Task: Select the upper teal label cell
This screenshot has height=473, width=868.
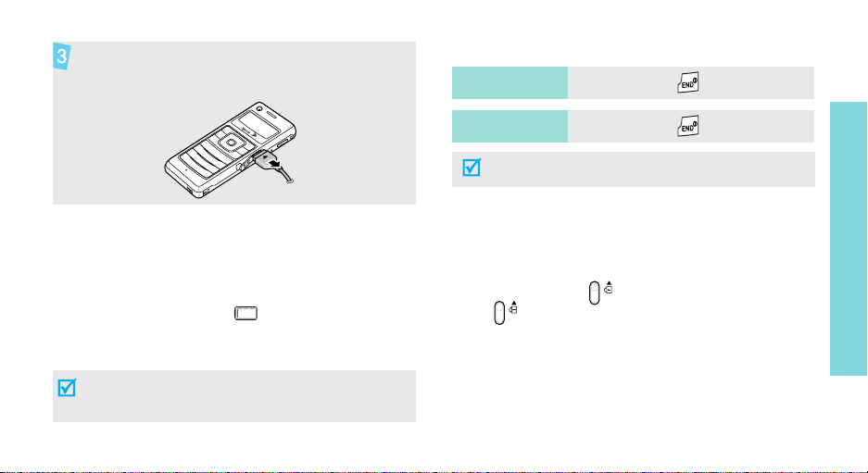Action: click(509, 83)
